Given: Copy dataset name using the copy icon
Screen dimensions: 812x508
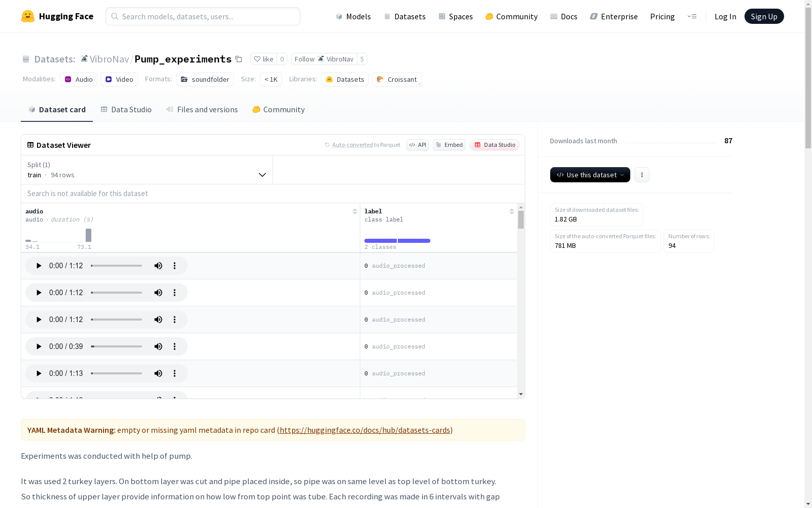Looking at the screenshot, I should [x=239, y=59].
